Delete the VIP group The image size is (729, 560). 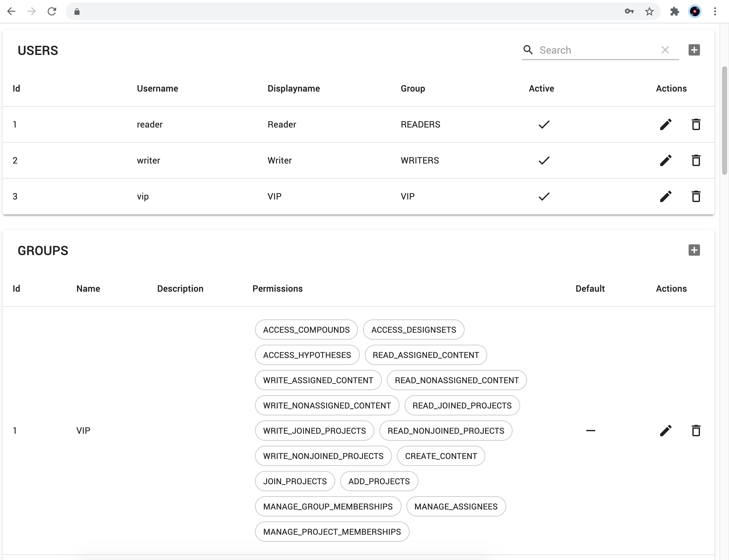pos(696,430)
